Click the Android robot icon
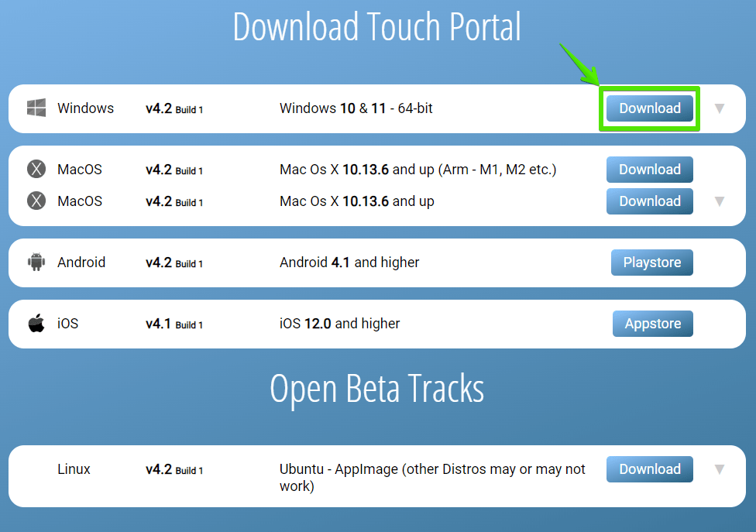The image size is (756, 532). (x=36, y=263)
